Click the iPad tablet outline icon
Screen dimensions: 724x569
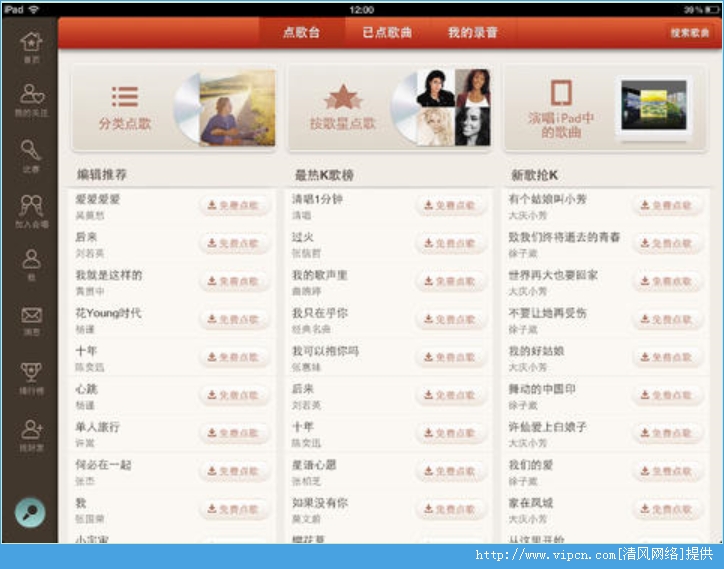point(561,92)
